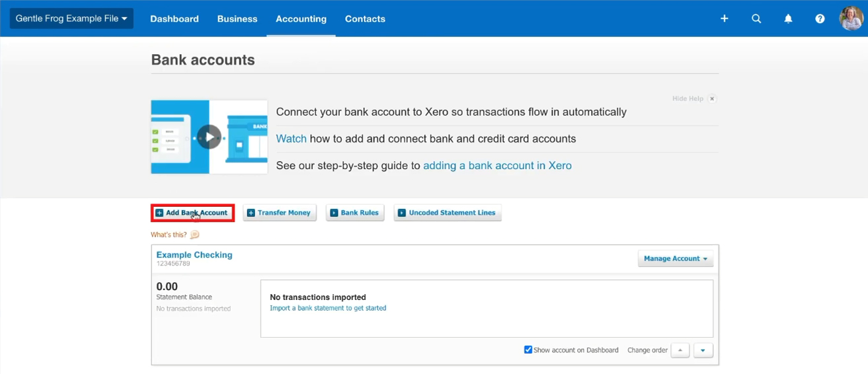Click the Add Bank Account button
Viewport: 868px width, 374px height.
click(x=192, y=213)
